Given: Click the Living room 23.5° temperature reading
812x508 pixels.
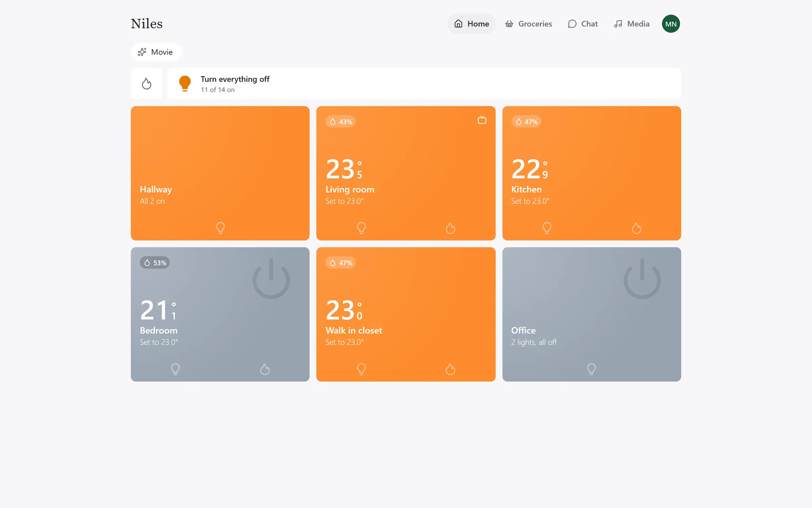Looking at the screenshot, I should 344,169.
